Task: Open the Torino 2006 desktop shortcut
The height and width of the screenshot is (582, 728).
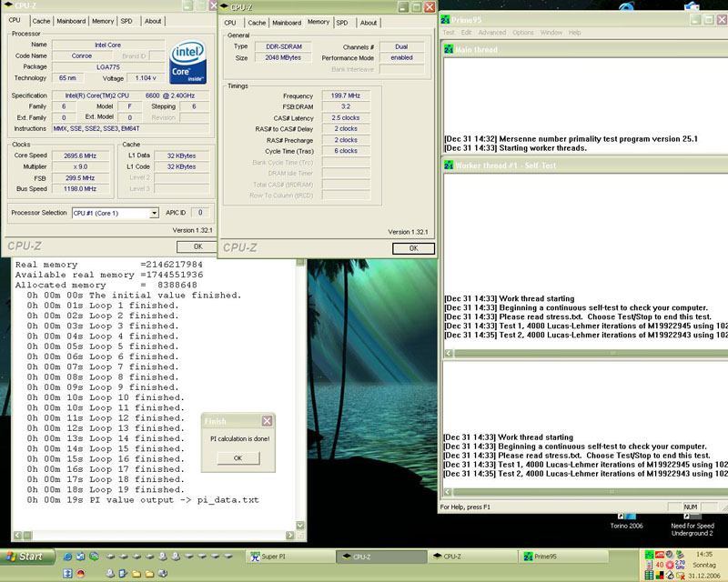Action: (626, 522)
